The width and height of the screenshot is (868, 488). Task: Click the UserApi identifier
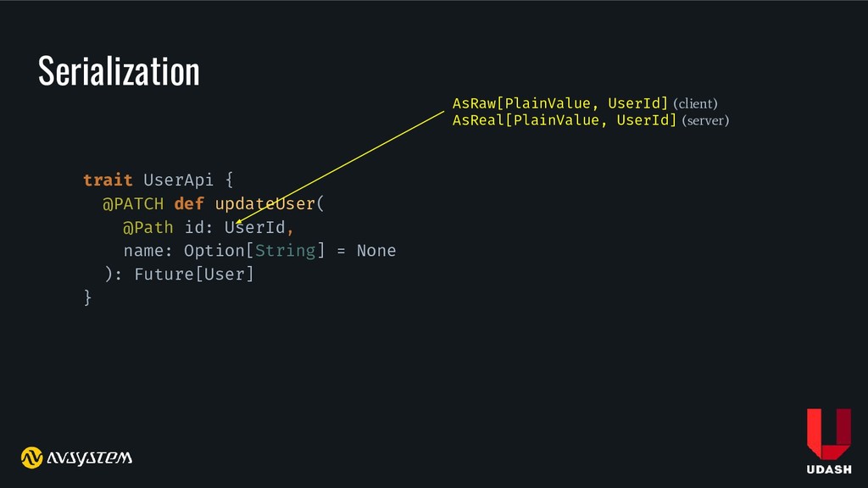[x=178, y=180]
